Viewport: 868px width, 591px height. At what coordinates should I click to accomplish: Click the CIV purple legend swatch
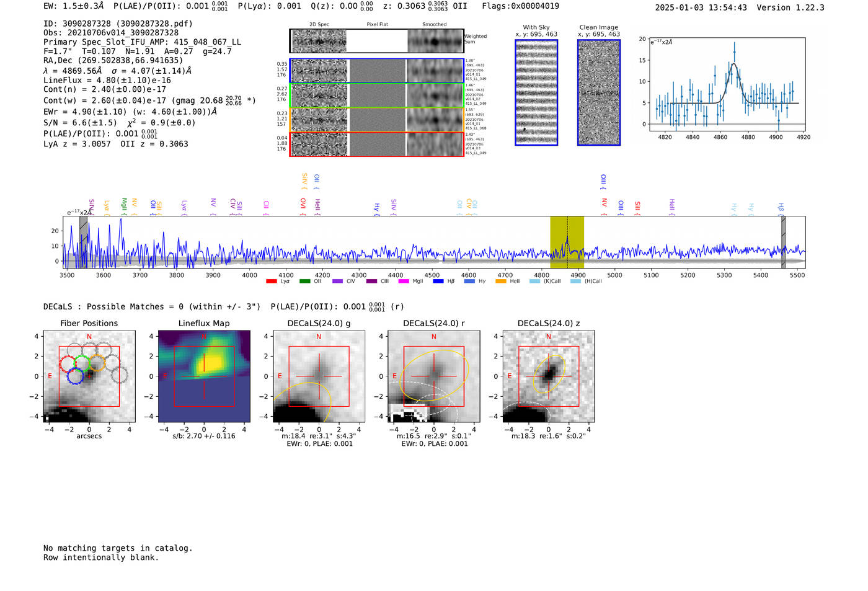pyautogui.click(x=337, y=282)
